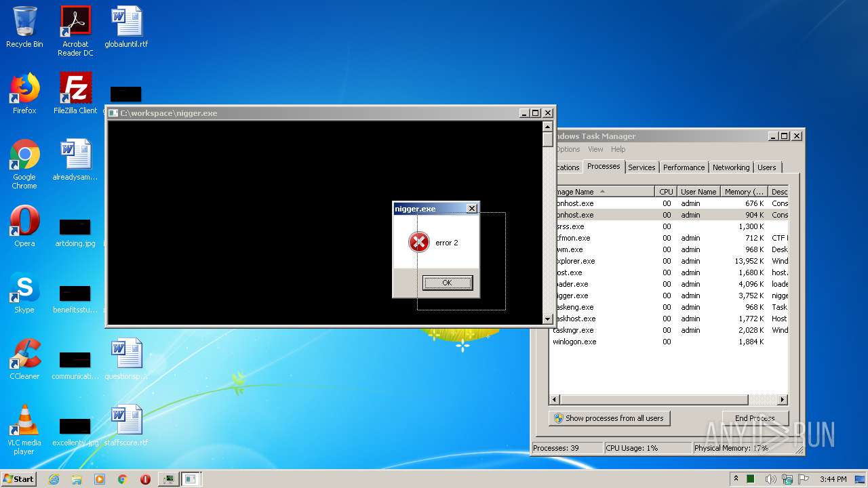Launch Acrobat Reader DC from the desktop
This screenshot has height=488, width=868.
[x=75, y=31]
